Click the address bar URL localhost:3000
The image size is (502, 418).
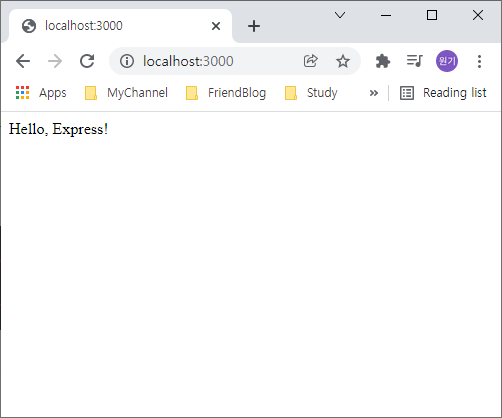click(x=188, y=61)
